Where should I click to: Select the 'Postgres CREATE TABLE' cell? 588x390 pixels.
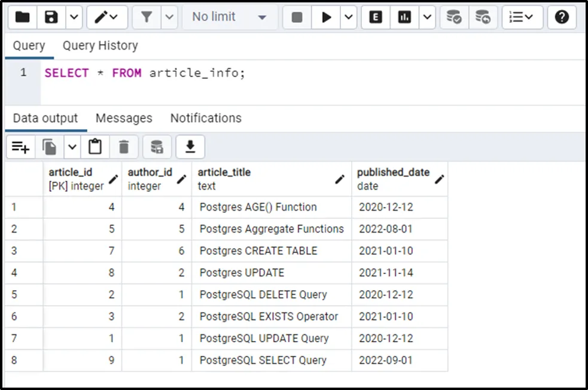(258, 251)
